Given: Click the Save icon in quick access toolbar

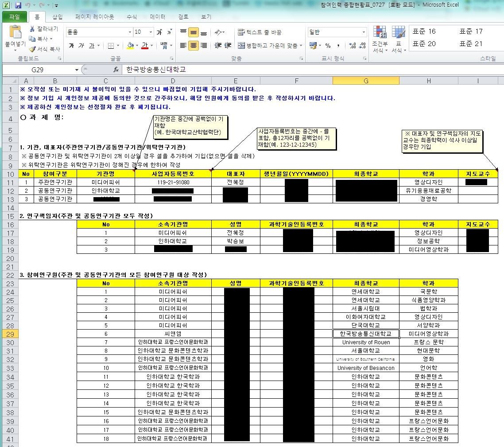Looking at the screenshot, I should 18,5.
